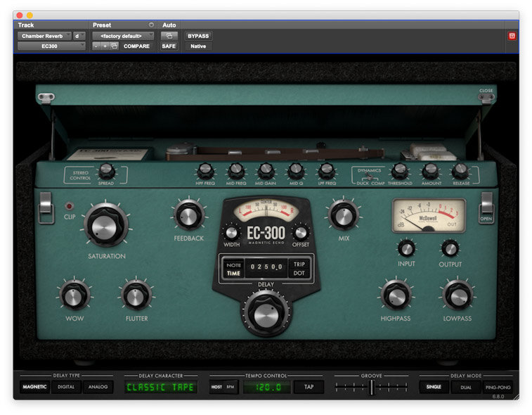The width and height of the screenshot is (532, 415).
Task: Click the OFFSET knob
Action: [301, 233]
